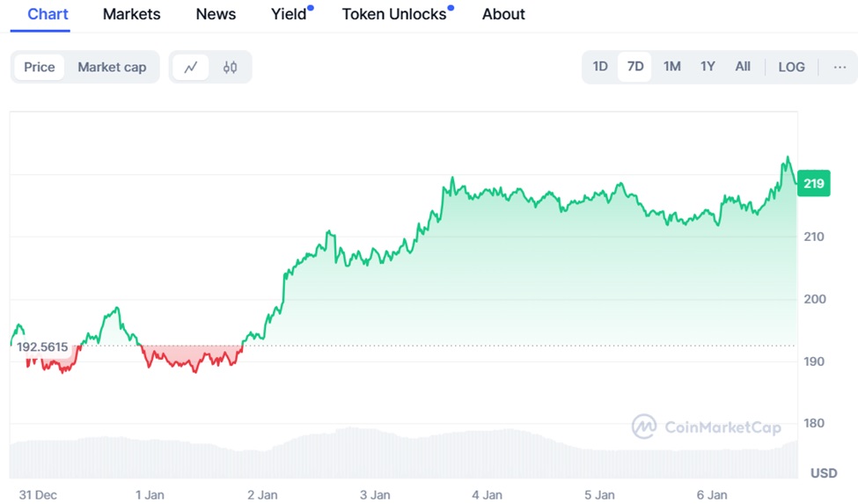858x504 pixels.
Task: Select the 7D time range
Action: 635,67
